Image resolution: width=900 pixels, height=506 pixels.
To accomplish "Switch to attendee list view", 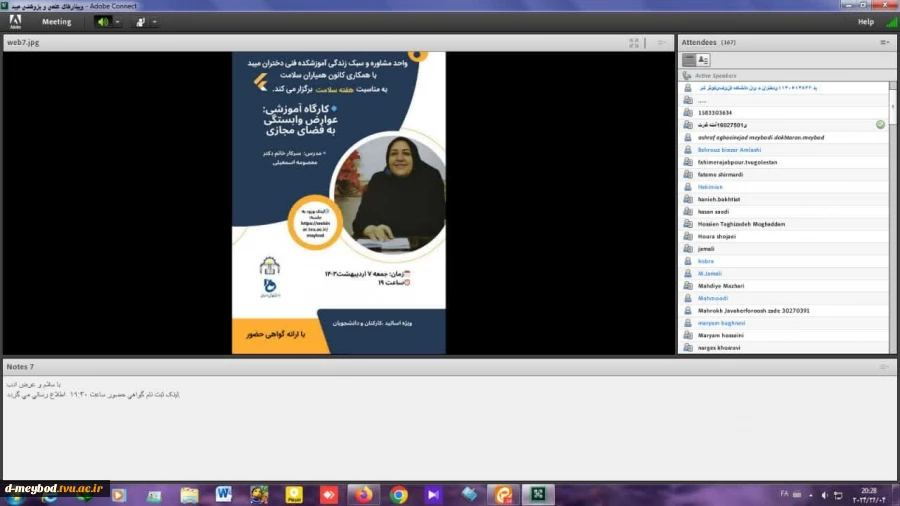I will tap(689, 60).
